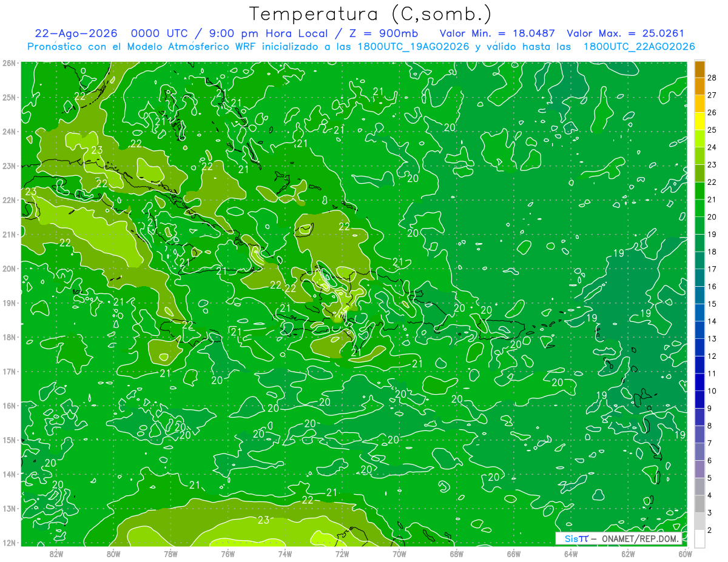Screen dimensions: 728x562
Task: Click the "1800UTC_19AGO2026" initialization time
Action: (x=413, y=46)
